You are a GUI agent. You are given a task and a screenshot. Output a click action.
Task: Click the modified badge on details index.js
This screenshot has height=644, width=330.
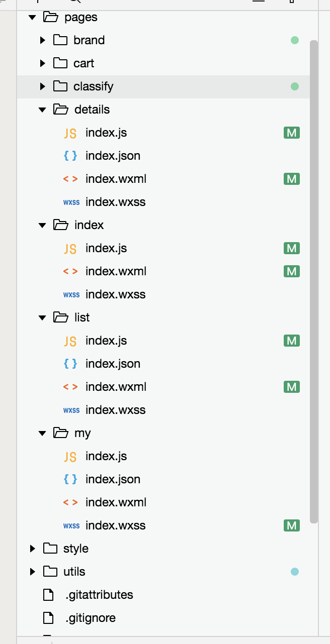pos(292,133)
